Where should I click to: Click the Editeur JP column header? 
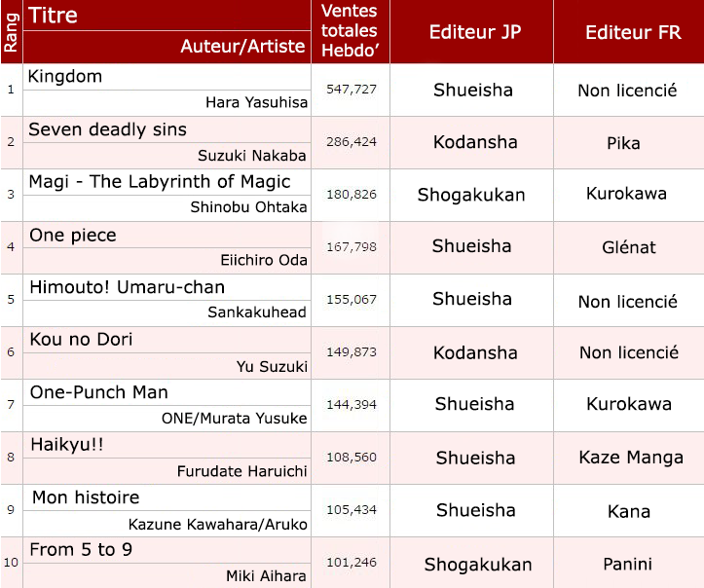[x=475, y=32]
